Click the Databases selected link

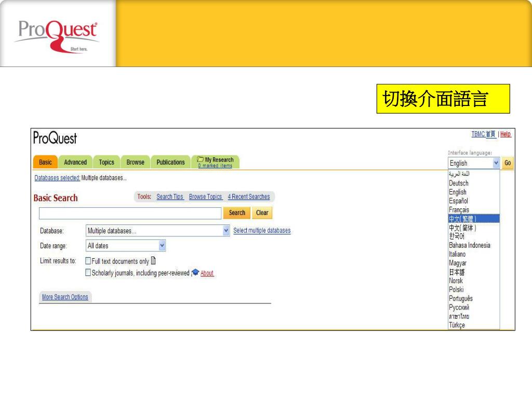point(57,178)
